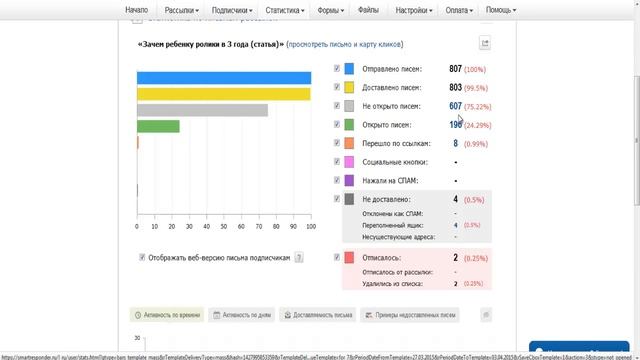Click the green Открыто писем color swatch
Viewport: 640px width, 360px height.
point(349,124)
